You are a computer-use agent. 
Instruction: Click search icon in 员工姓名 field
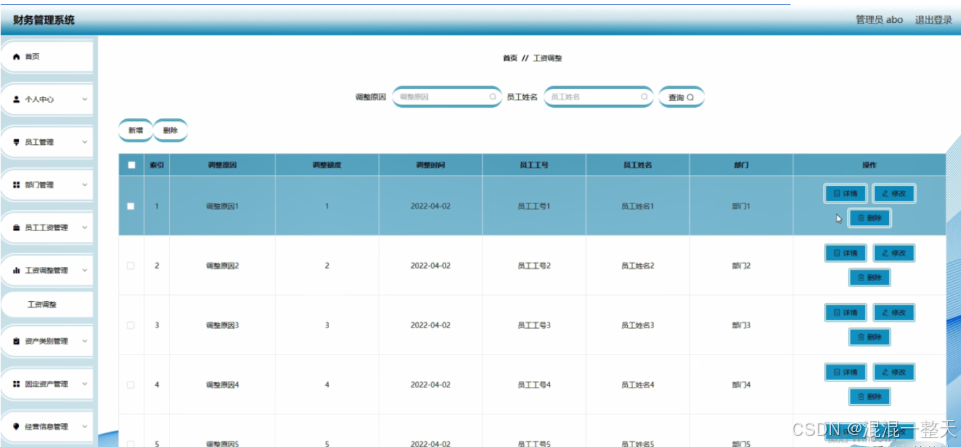(644, 97)
